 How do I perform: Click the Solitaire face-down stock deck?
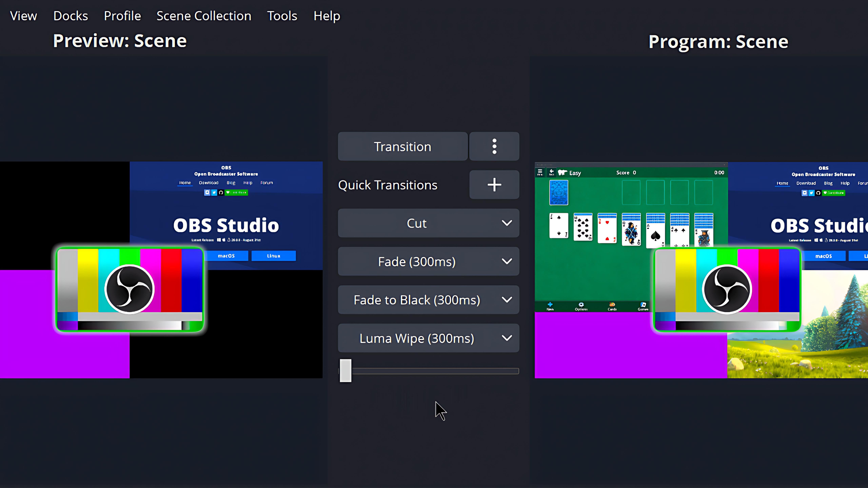559,193
